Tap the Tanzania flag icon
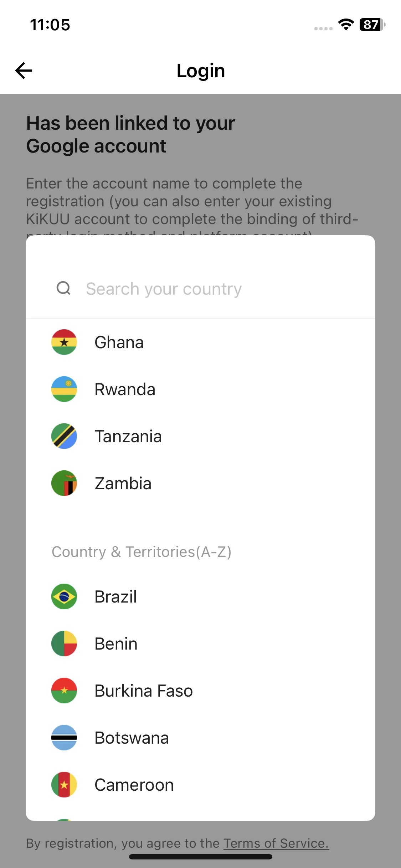 pos(64,436)
